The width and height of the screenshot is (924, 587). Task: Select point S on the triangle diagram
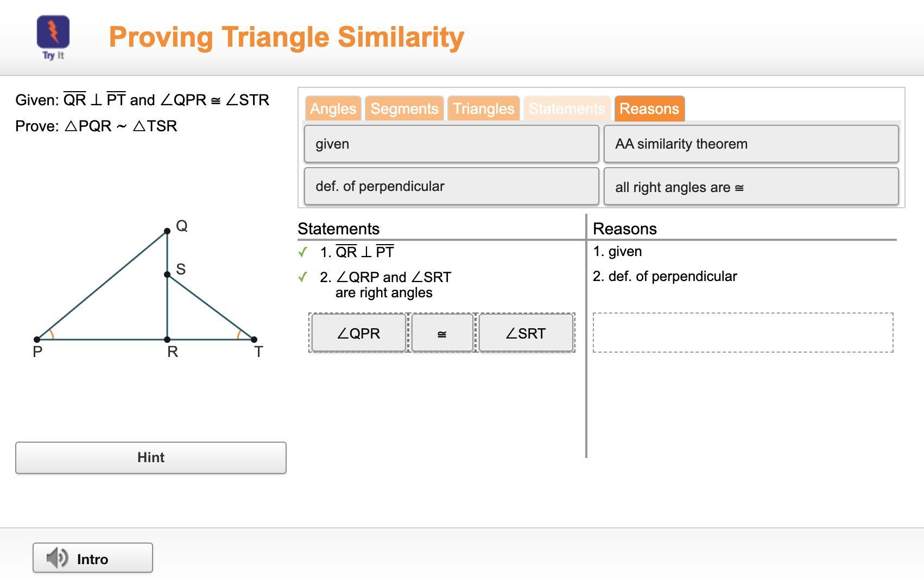tap(167, 275)
